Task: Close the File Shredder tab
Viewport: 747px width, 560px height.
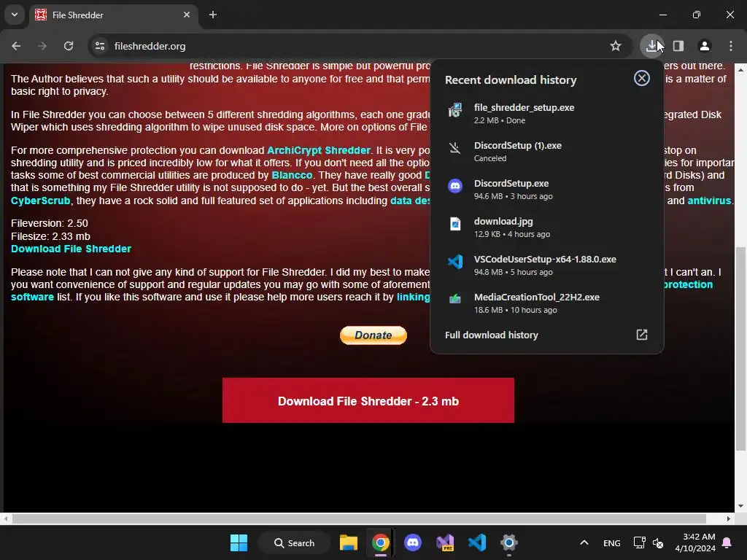Action: coord(187,15)
